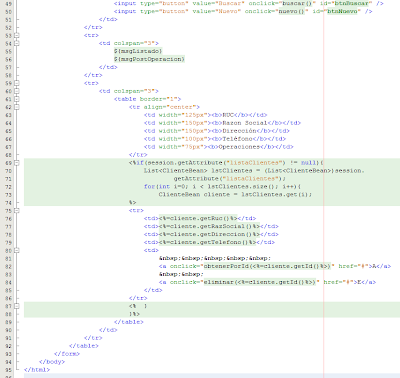
Task: Click the cliente.getTelefono() expression
Action: [x=207, y=242]
